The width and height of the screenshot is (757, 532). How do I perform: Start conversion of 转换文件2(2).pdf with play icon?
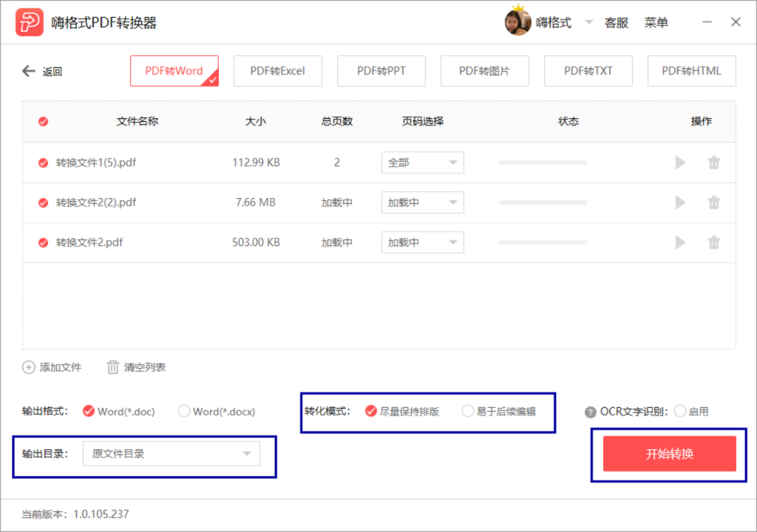680,202
